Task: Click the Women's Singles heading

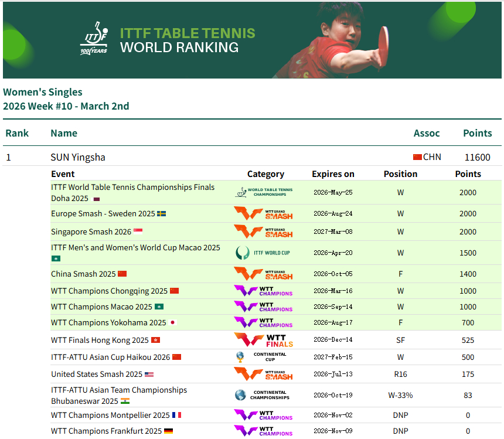Action: [43, 92]
